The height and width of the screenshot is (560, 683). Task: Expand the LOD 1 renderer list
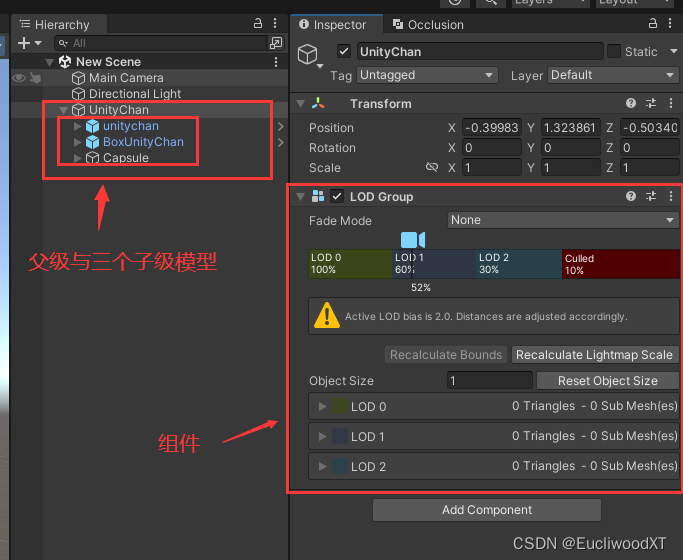click(322, 436)
